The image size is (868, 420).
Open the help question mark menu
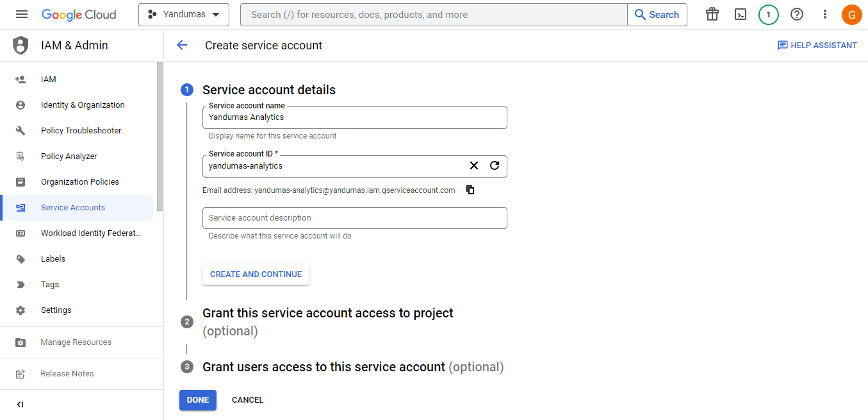pyautogui.click(x=797, y=14)
